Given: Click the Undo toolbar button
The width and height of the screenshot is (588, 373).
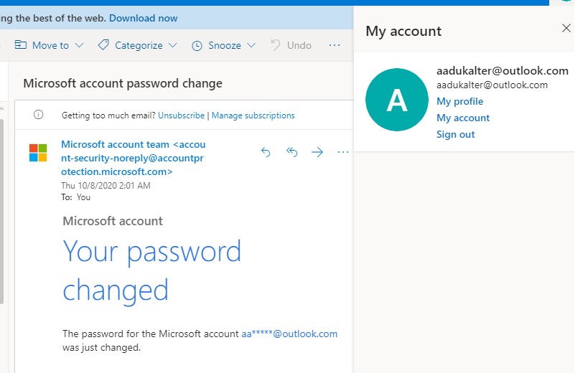Looking at the screenshot, I should 291,45.
